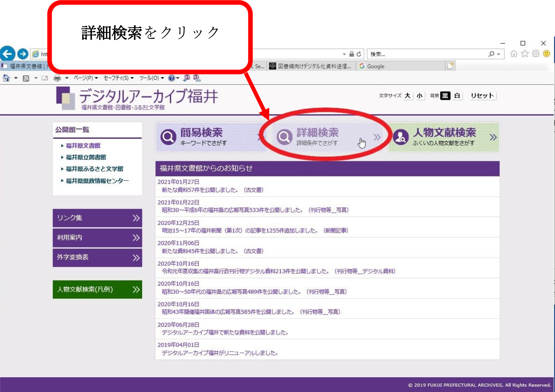The width and height of the screenshot is (555, 392).
Task: Open browser Home icon at top right
Action: (x=514, y=54)
